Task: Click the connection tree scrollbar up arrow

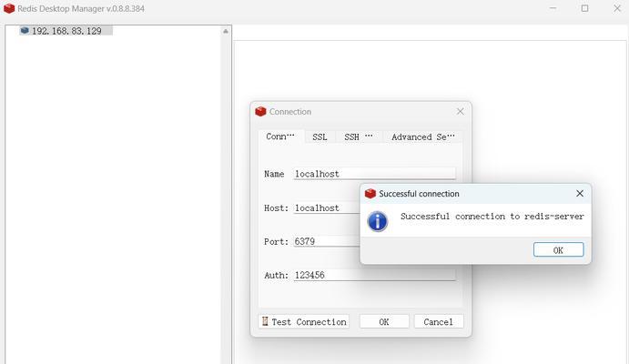Action: pyautogui.click(x=226, y=31)
